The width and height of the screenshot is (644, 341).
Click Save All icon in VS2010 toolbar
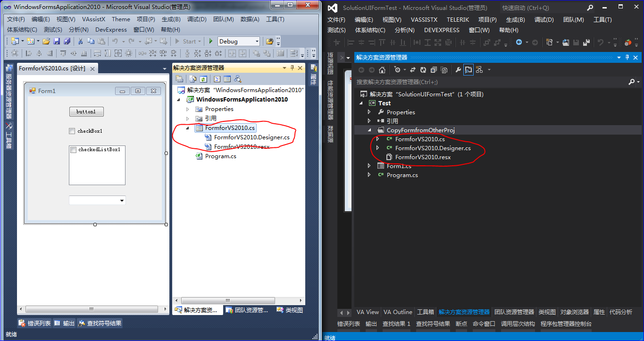tap(67, 41)
